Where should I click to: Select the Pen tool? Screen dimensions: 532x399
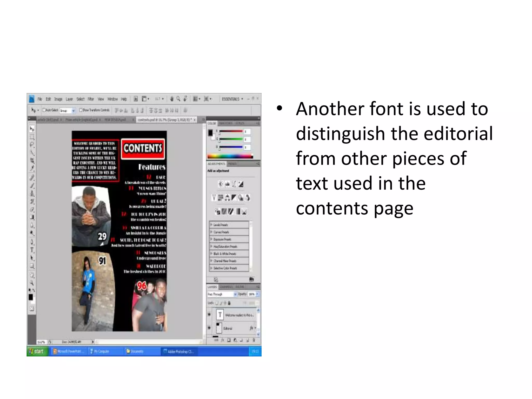coord(32,242)
